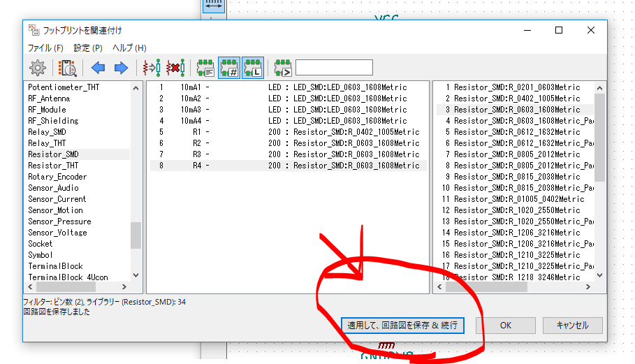The height and width of the screenshot is (364, 635).
Task: Click footprint list scroll up arrow
Action: (x=600, y=88)
